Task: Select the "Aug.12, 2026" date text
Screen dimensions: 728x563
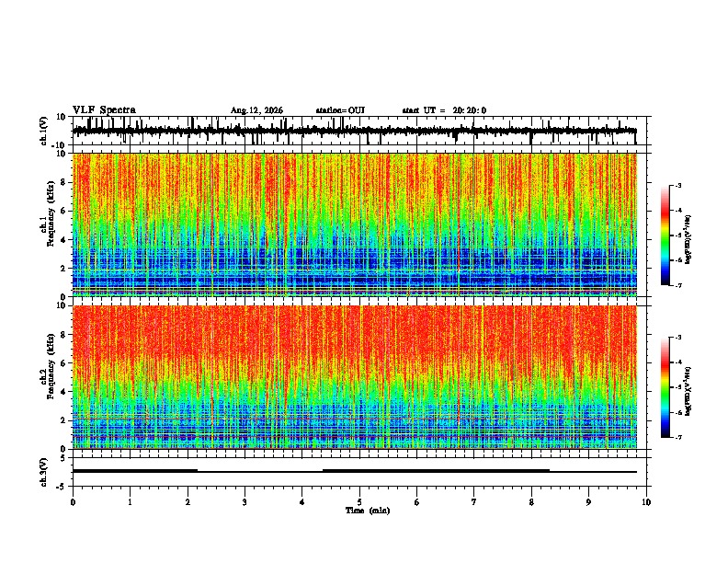Action: click(x=256, y=110)
